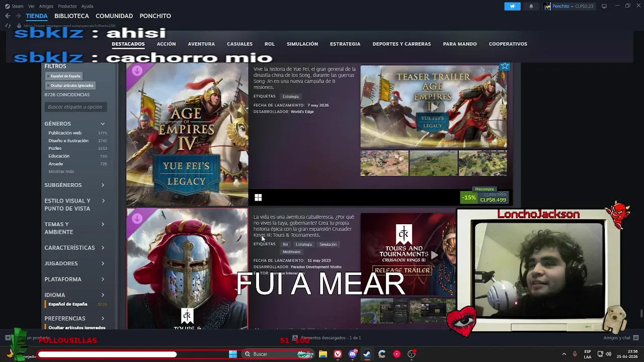Viewport: 644px width, 362px height.
Task: Open the Amigos menu
Action: tap(46, 6)
